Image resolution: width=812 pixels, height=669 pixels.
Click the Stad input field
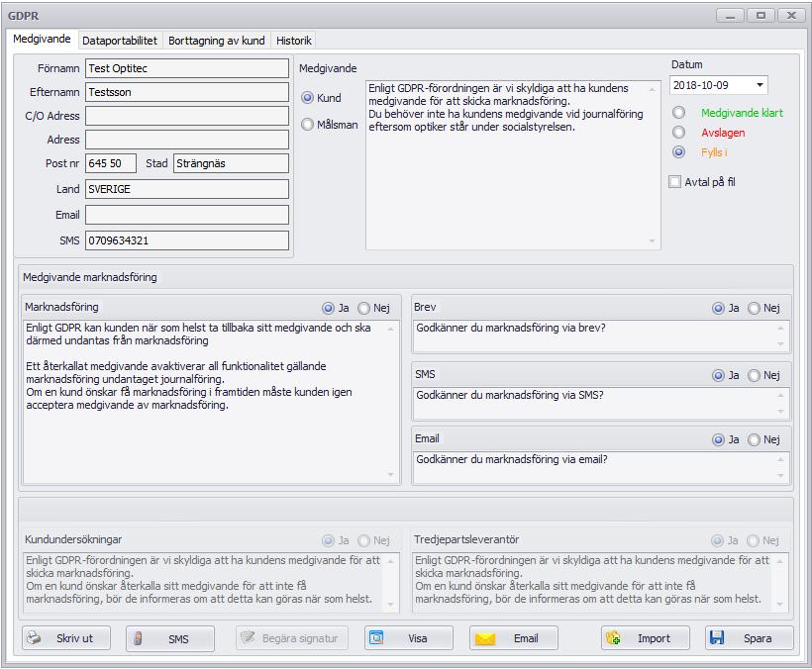coord(231,163)
